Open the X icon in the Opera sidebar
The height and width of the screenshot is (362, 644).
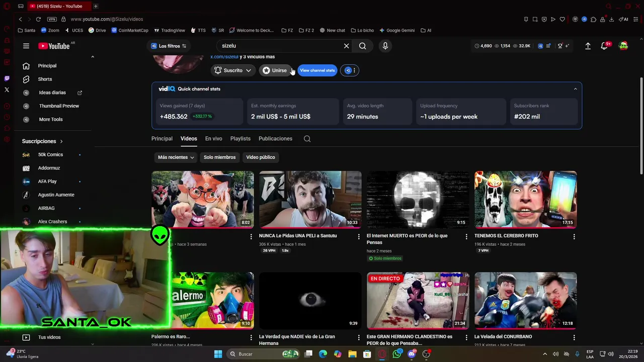coord(7,89)
